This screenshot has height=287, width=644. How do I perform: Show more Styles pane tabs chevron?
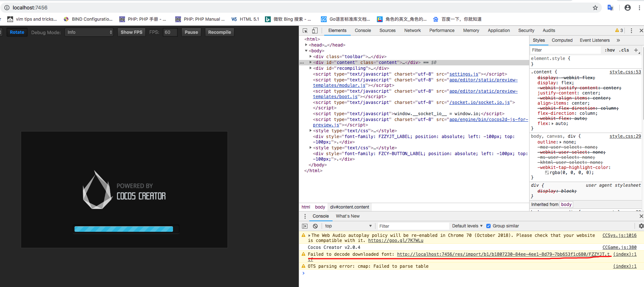[618, 40]
